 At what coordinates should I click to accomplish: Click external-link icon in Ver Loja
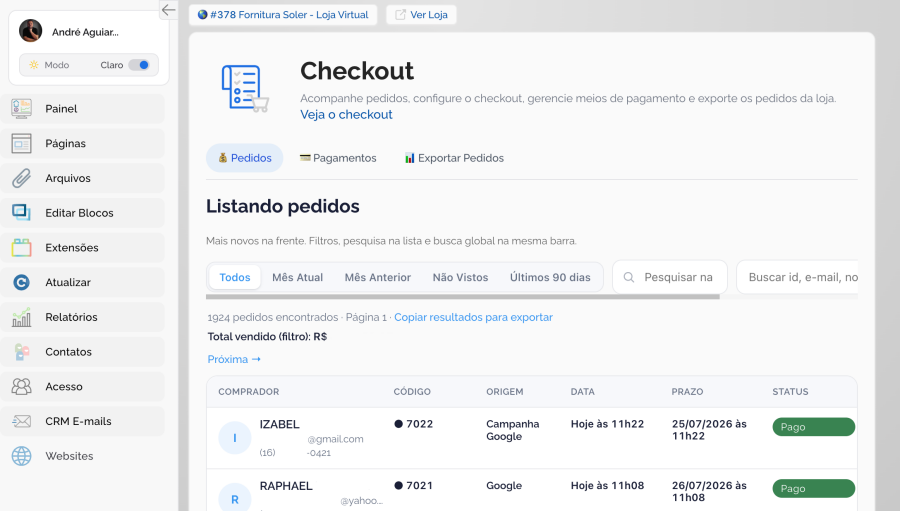point(400,14)
